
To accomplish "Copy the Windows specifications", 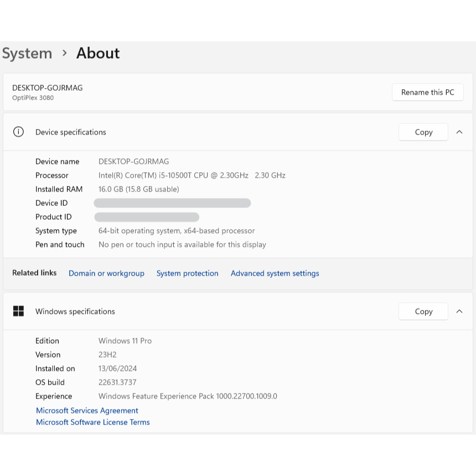I will tap(423, 311).
